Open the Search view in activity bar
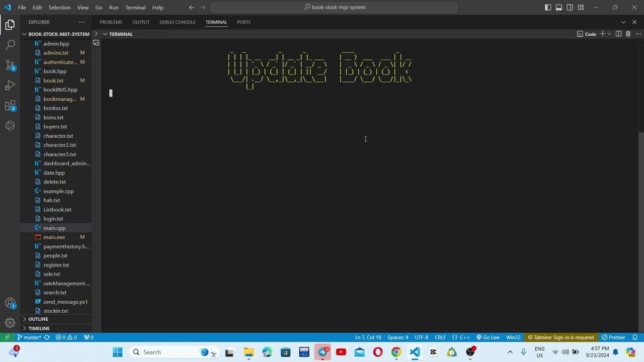Viewport: 644px width, 362px height. tap(10, 45)
